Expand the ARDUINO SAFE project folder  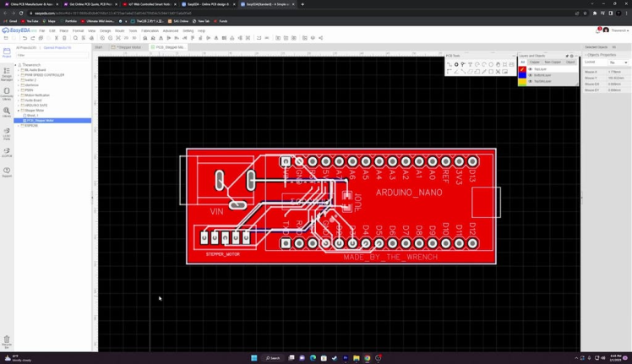coord(19,106)
